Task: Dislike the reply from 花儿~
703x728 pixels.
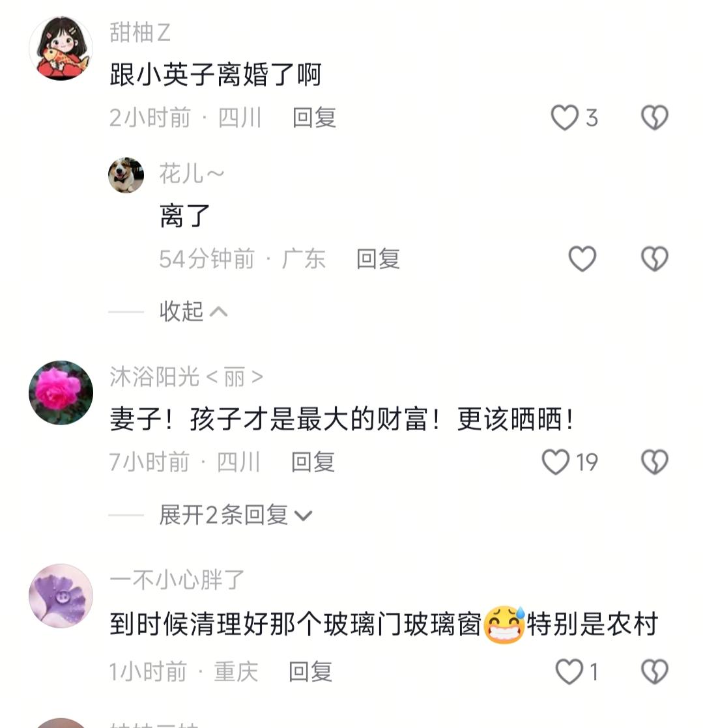Action: [655, 259]
